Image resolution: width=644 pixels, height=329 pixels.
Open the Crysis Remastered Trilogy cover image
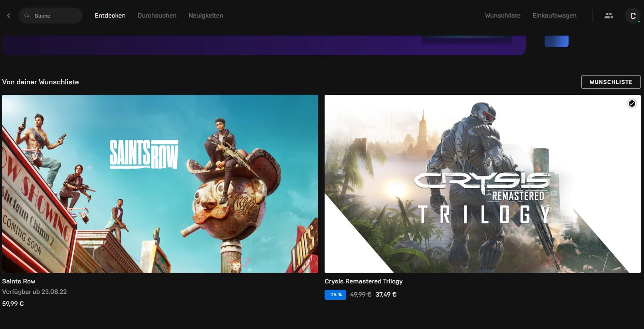click(x=483, y=184)
